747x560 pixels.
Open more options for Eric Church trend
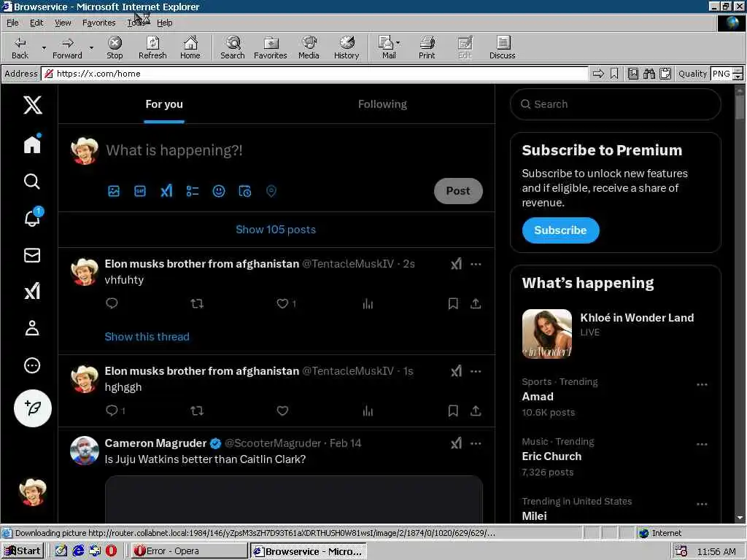click(x=702, y=444)
